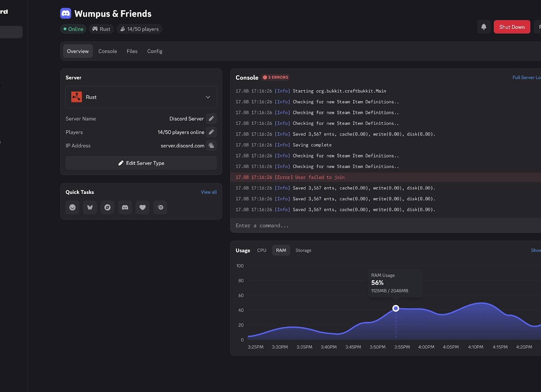The width and height of the screenshot is (541, 392).
Task: Click the Rust game icon in server selector
Action: pos(76,97)
